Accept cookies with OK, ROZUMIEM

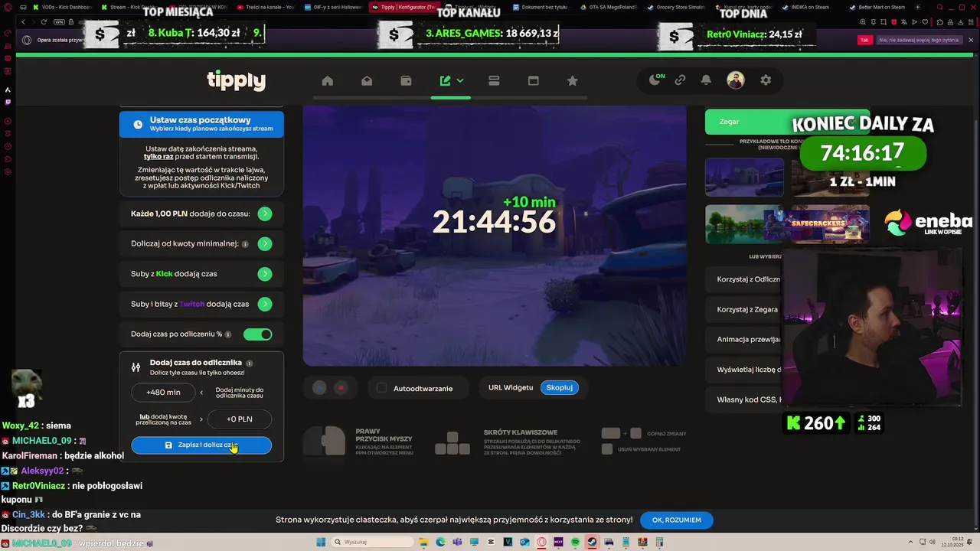tap(677, 520)
